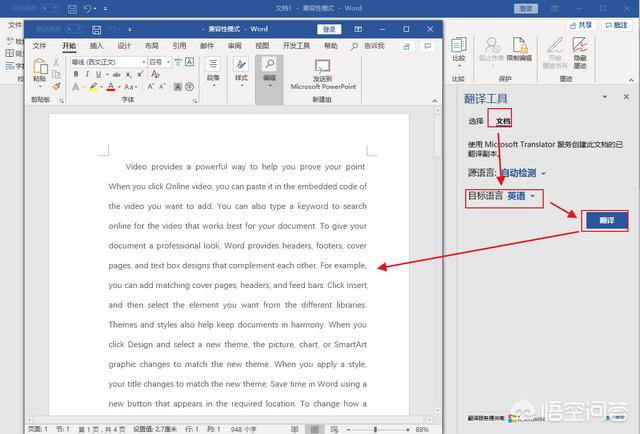This screenshot has width=640, height=434.
Task: Click the Styles gallery icon
Action: [241, 73]
